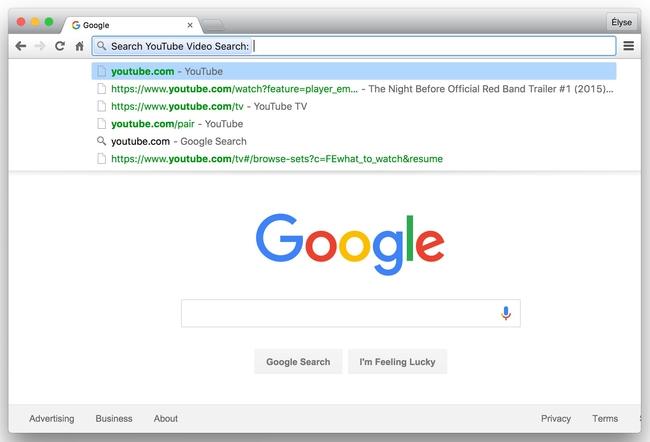The width and height of the screenshot is (650, 442).
Task: Click the Google logo
Action: pos(350,244)
